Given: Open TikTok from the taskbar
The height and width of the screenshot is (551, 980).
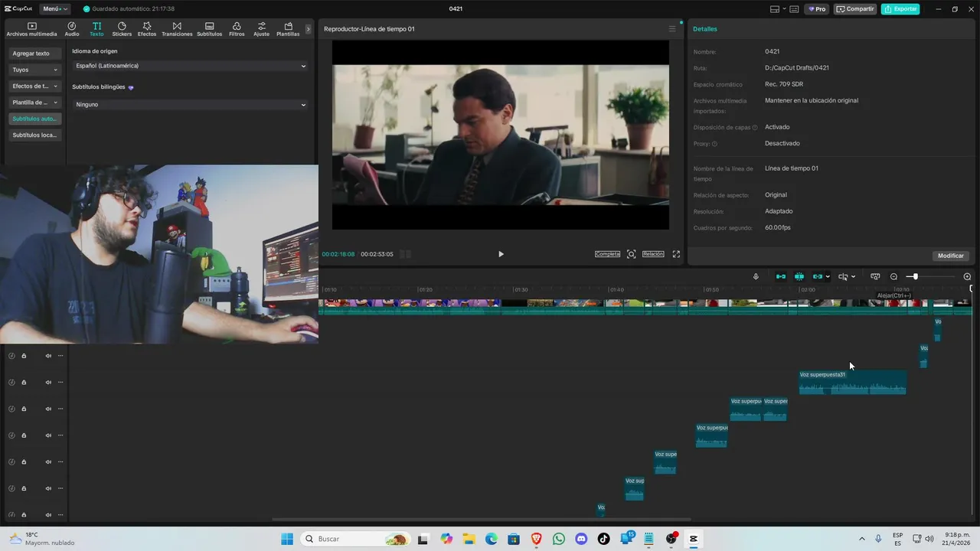Looking at the screenshot, I should tap(603, 539).
